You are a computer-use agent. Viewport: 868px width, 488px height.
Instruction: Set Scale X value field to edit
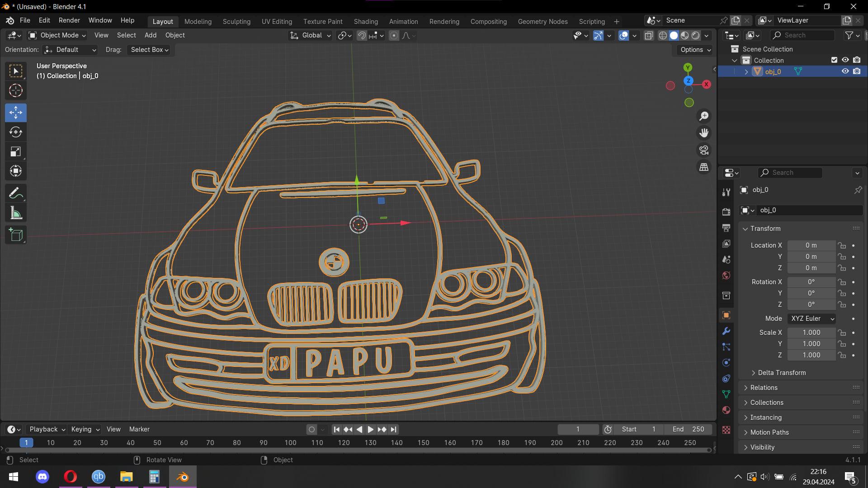811,332
